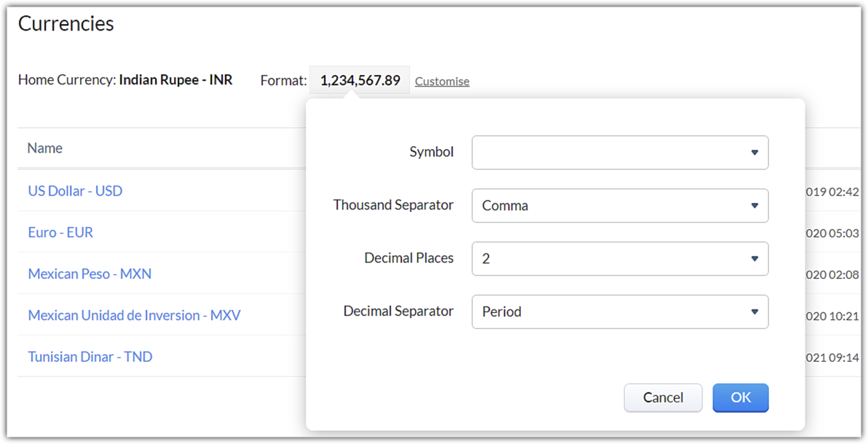Confirm the format with the OK button

point(740,397)
